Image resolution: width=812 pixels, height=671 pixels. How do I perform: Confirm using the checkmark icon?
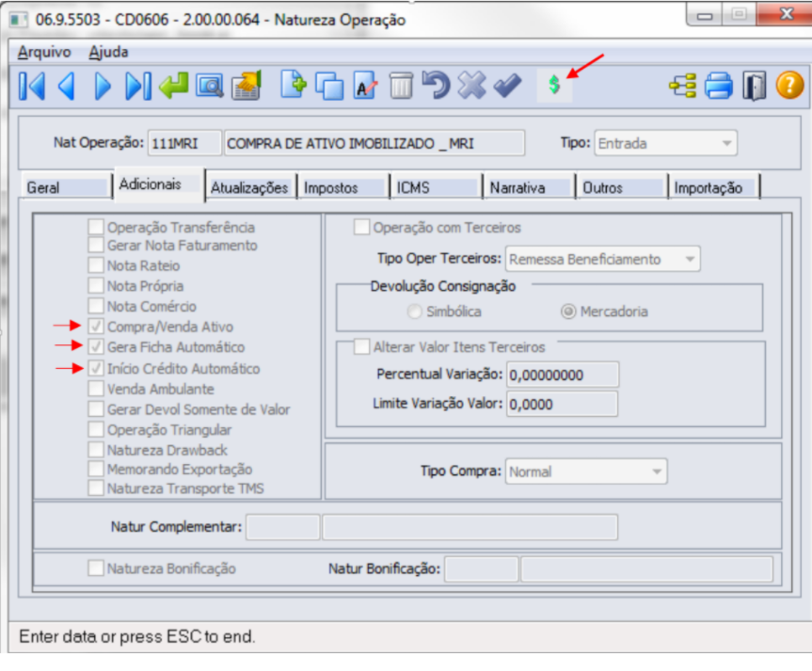pos(507,86)
